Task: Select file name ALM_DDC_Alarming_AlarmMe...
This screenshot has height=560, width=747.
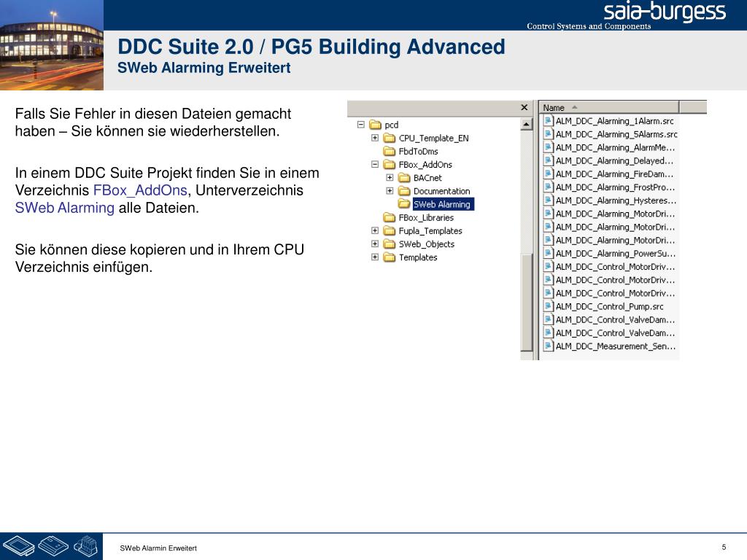Action: pos(615,147)
